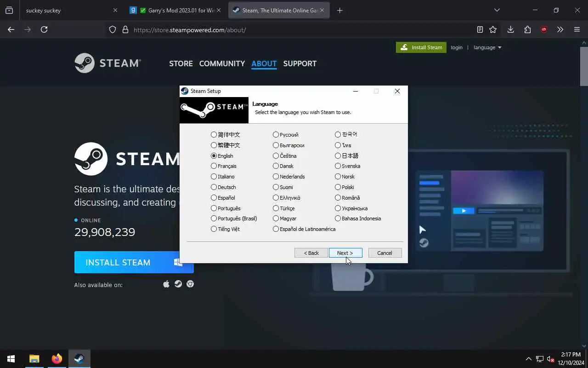
Task: Click the SteamOS platform icon
Action: (178, 284)
